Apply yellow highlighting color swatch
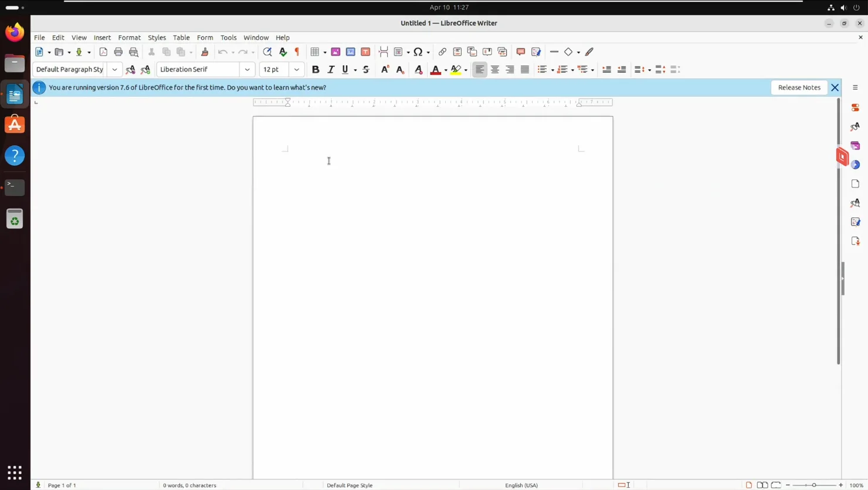This screenshot has width=868, height=490. point(456,70)
